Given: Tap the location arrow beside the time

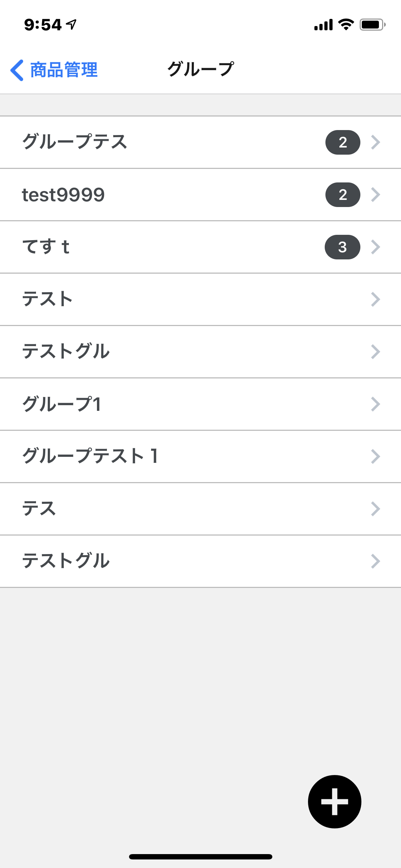Looking at the screenshot, I should (x=72, y=25).
